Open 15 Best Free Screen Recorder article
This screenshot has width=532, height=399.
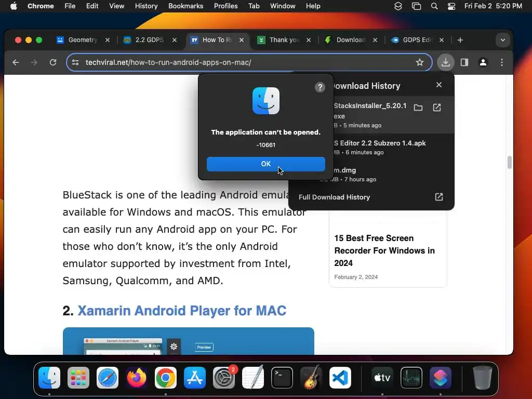pyautogui.click(x=384, y=251)
